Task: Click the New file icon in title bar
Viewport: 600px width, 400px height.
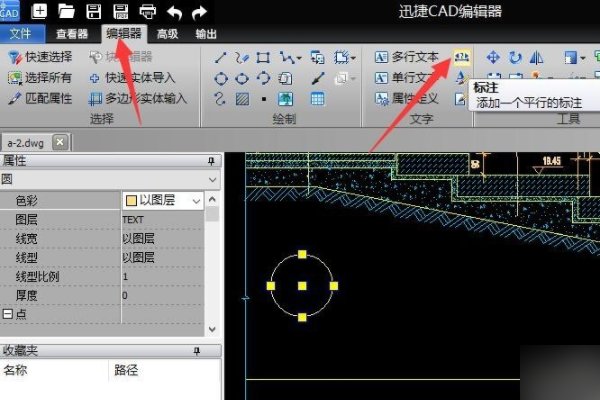Action: click(x=39, y=11)
